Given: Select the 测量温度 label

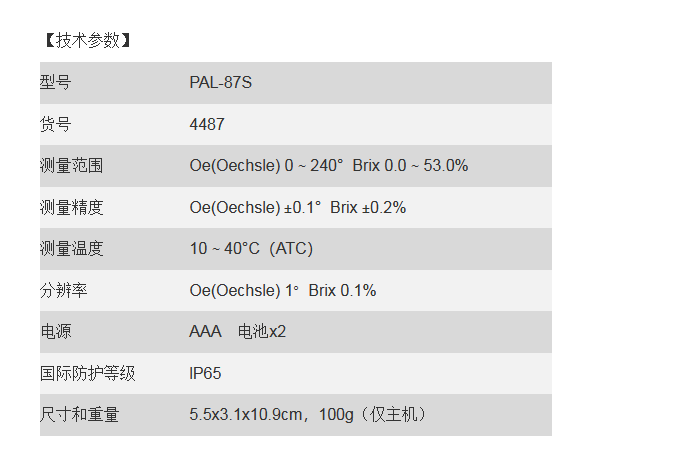Looking at the screenshot, I should (x=72, y=249).
